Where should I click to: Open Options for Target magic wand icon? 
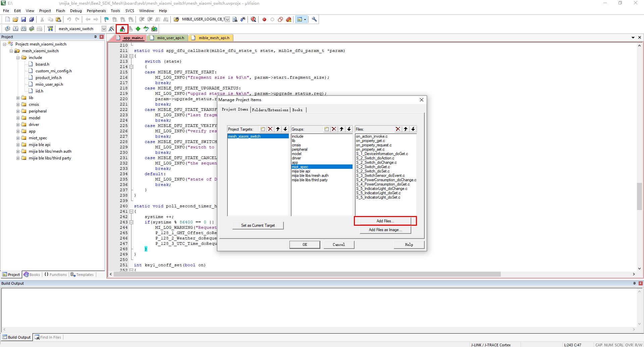[x=111, y=29]
